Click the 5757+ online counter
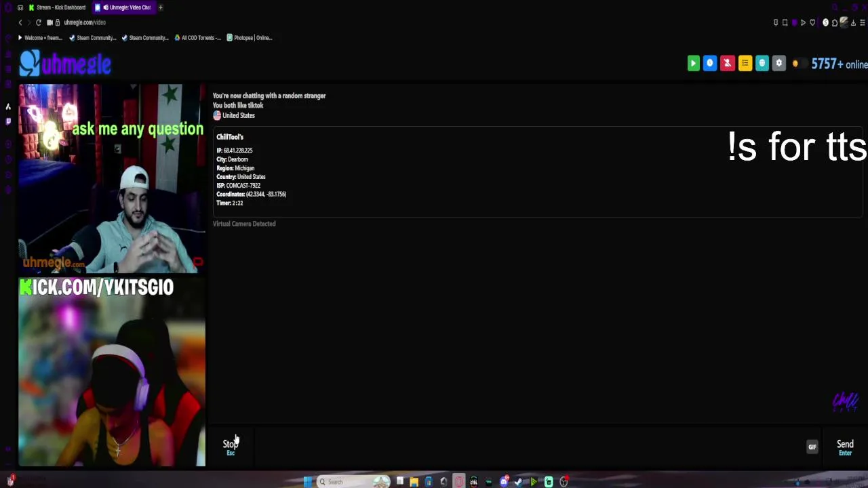 click(x=840, y=64)
